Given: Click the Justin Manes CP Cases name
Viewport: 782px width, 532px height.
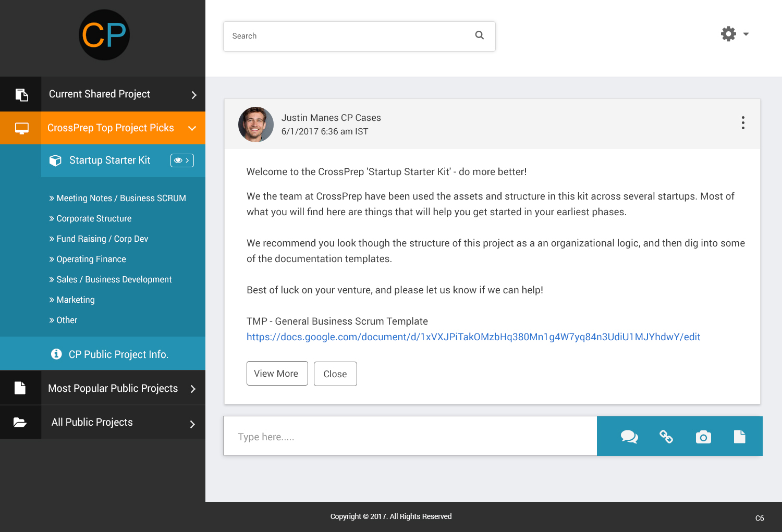Looking at the screenshot, I should 331,118.
